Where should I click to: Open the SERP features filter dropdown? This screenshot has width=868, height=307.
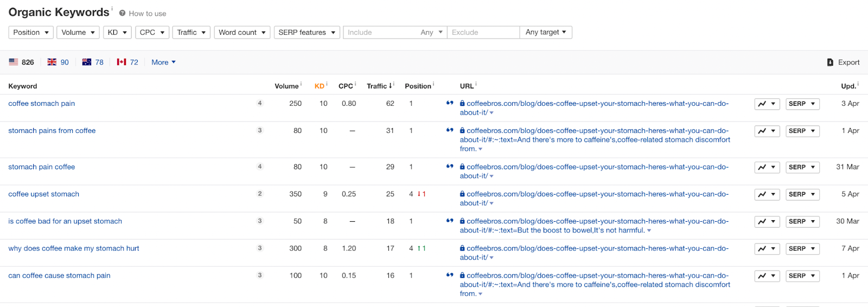point(307,33)
